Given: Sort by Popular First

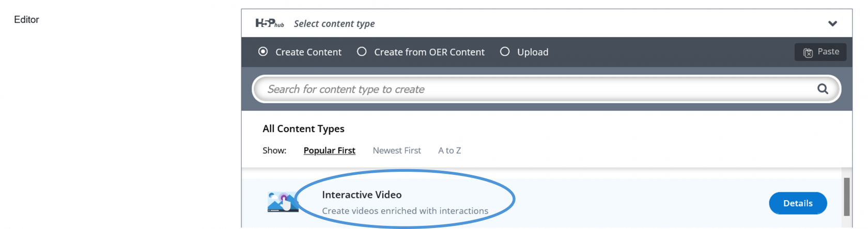Looking at the screenshot, I should tap(329, 151).
